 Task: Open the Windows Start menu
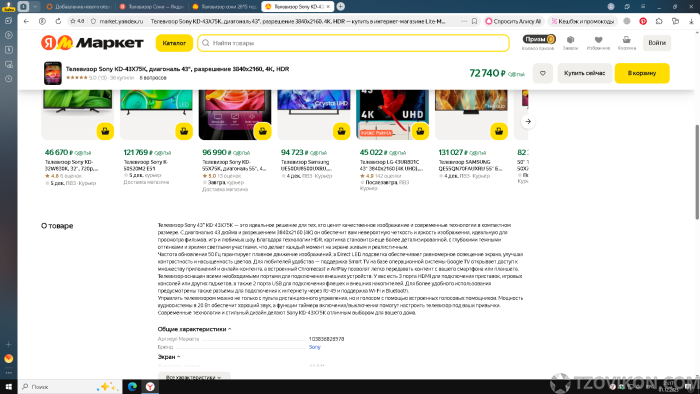[x=8, y=386]
